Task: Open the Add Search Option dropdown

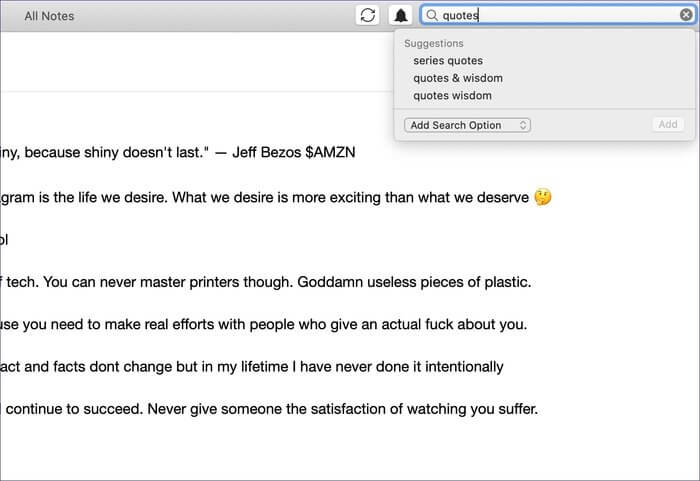Action: tap(467, 125)
